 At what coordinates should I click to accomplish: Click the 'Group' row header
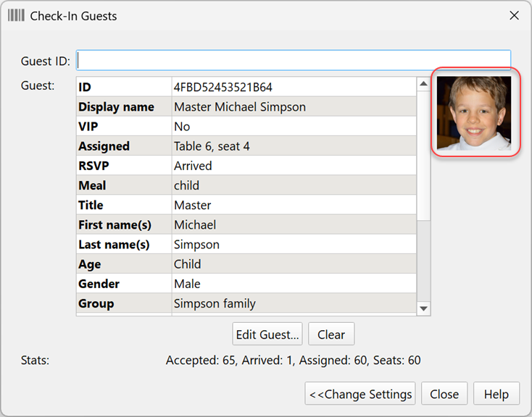124,303
